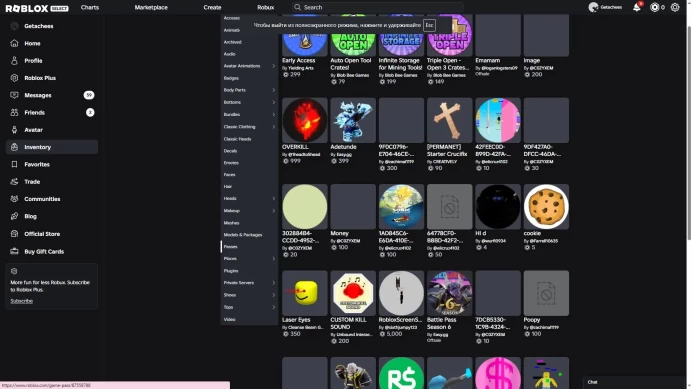Click the green R$ pass thumbnail
The width and height of the screenshot is (692, 389).
click(x=401, y=373)
